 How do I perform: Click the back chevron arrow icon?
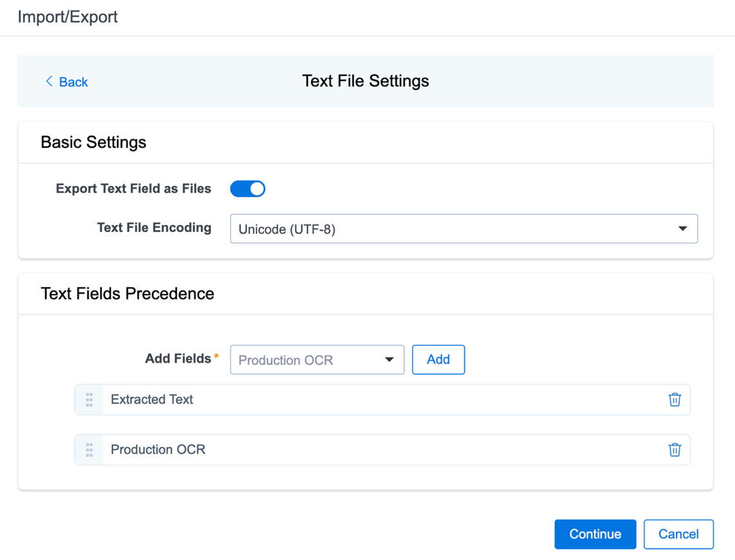[x=49, y=81]
